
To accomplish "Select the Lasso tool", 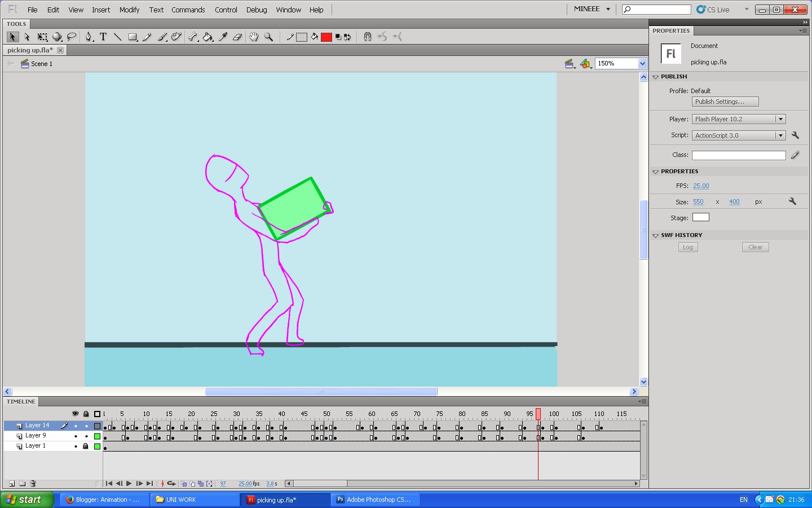I will click(x=72, y=37).
